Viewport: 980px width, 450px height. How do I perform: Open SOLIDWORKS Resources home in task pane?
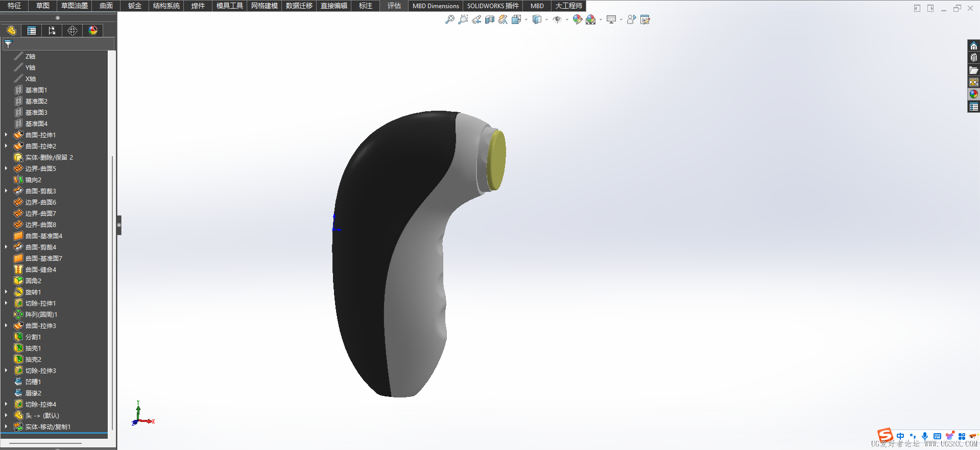click(974, 46)
